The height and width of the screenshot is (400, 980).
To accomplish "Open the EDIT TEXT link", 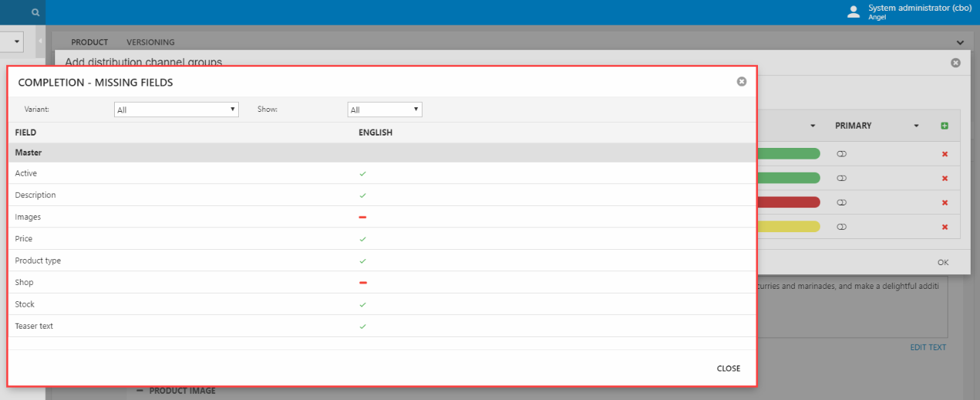I will tap(927, 347).
